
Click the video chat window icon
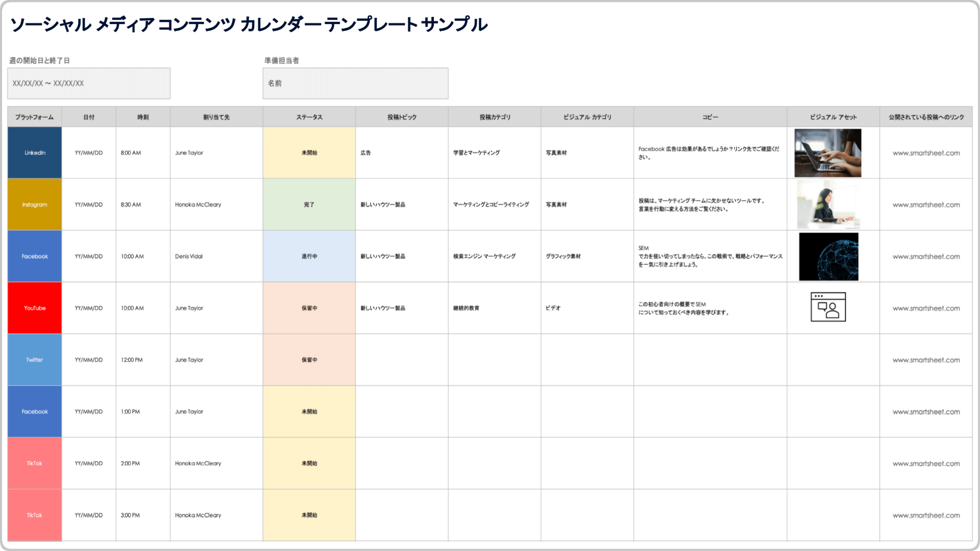pyautogui.click(x=828, y=307)
